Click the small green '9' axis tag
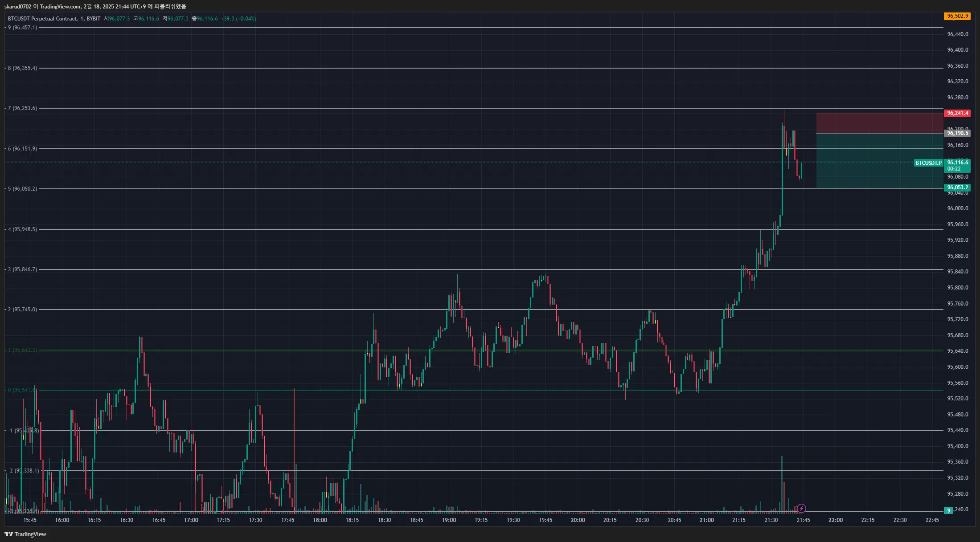This screenshot has width=980, height=542. 948,510
